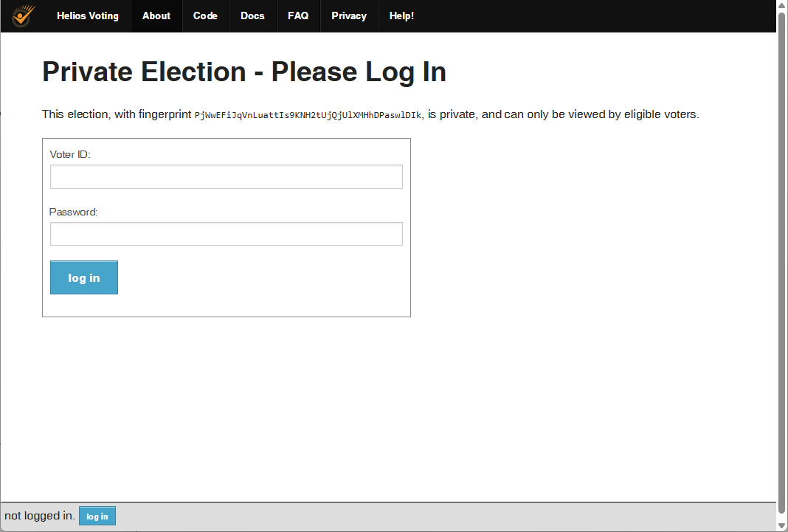Navigate to Docs in the navbar
788x532 pixels.
coord(252,15)
